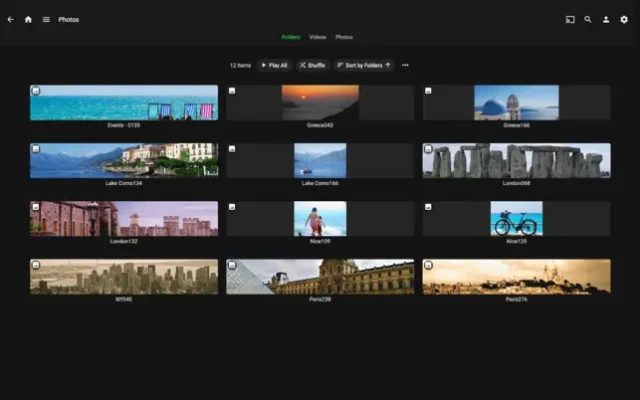Image resolution: width=640 pixels, height=400 pixels.
Task: Go back using the back arrow
Action: [11, 19]
